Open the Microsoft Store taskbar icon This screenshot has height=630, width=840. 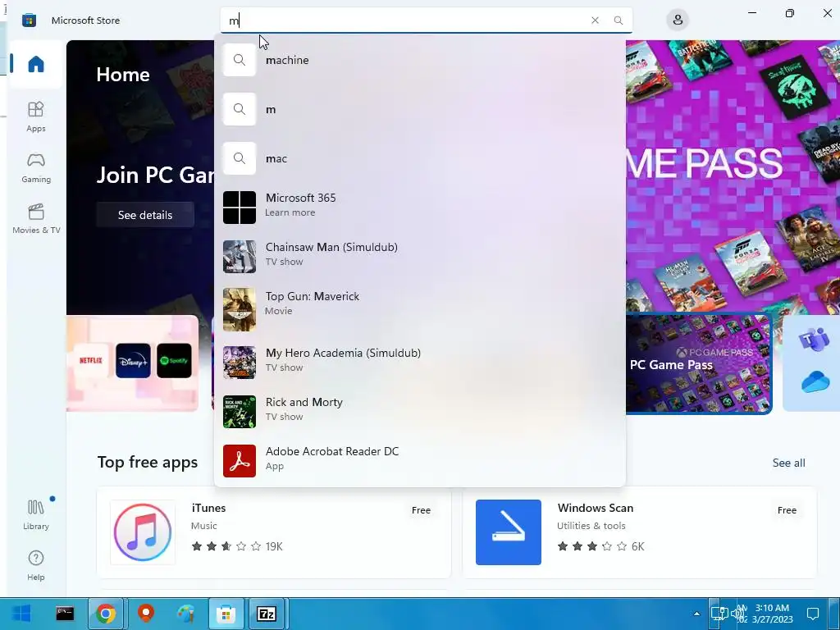226,614
